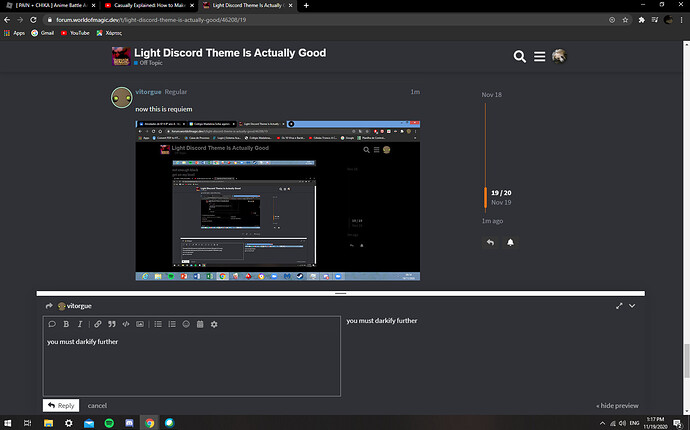Bookmark this page with star icon
This screenshot has height=430, width=690.
[625, 20]
